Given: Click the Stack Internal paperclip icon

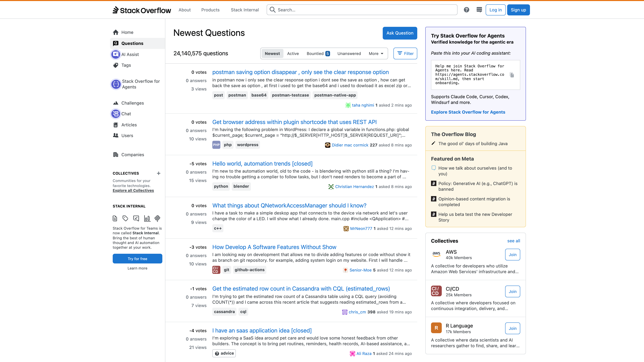Looking at the screenshot, I should click(157, 218).
